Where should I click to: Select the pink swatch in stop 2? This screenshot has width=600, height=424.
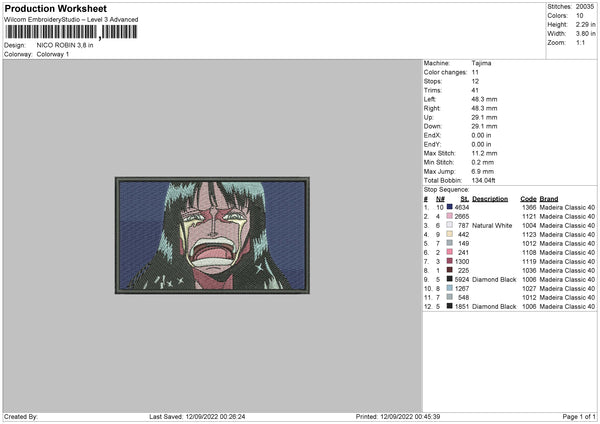pyautogui.click(x=450, y=216)
